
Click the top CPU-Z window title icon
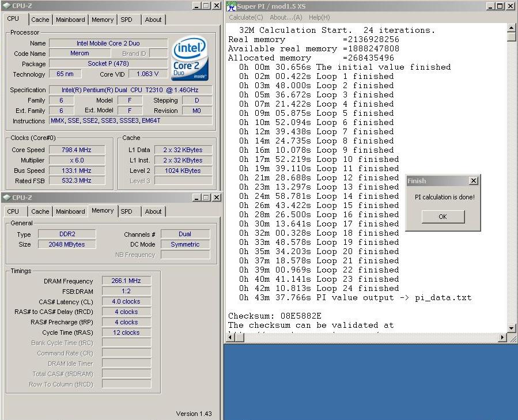(6, 6)
